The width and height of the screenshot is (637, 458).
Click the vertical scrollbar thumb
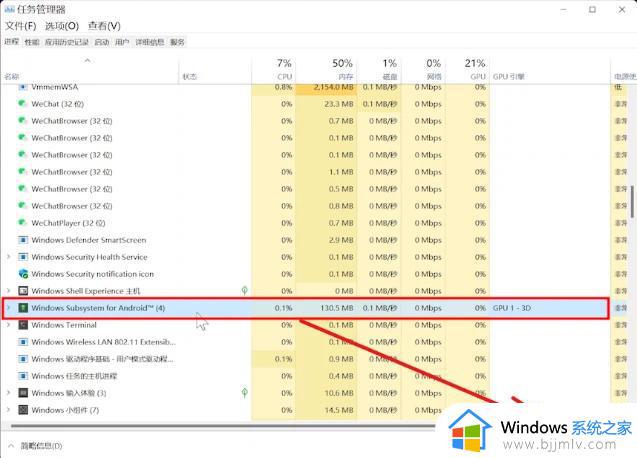click(x=632, y=202)
